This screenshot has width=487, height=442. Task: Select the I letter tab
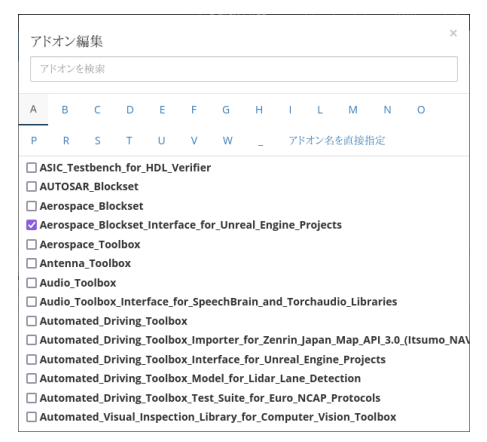[x=290, y=110]
